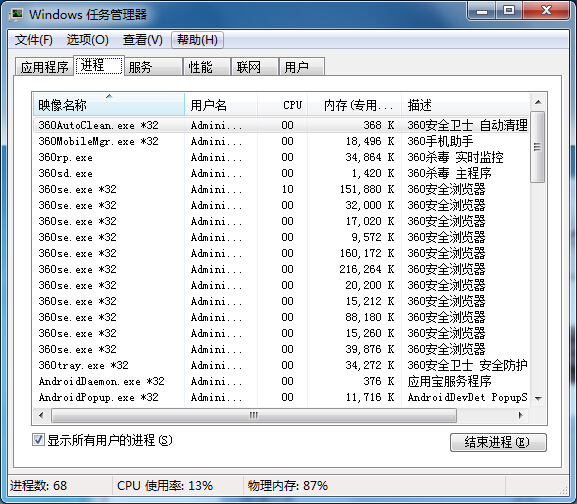The height and width of the screenshot is (504, 577).
Task: Select 360se.exe using 216,264 K memory
Action: tap(281, 269)
